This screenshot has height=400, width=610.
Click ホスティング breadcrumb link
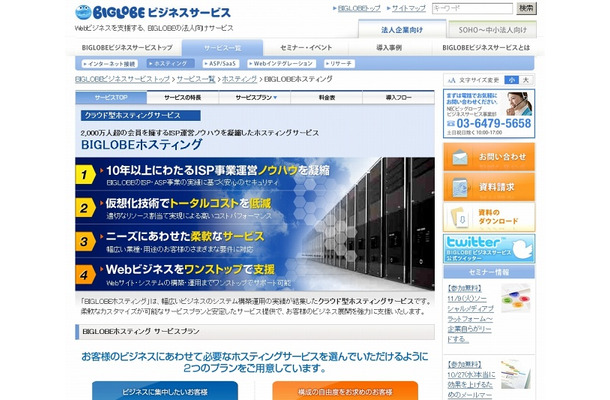[239, 79]
